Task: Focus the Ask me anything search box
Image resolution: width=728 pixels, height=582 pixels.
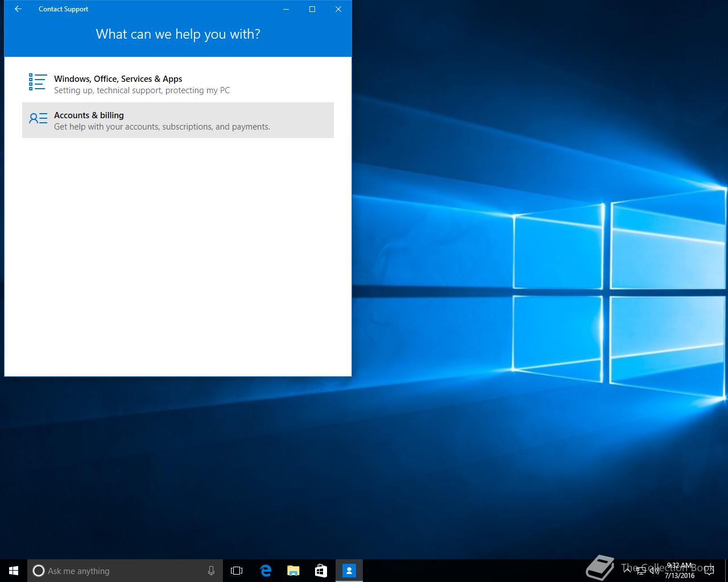Action: click(x=125, y=571)
